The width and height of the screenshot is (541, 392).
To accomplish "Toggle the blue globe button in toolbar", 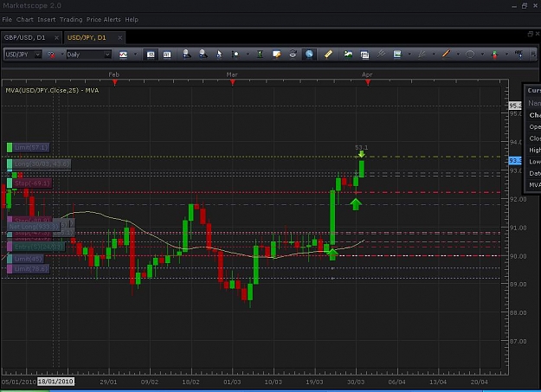I will click(309, 55).
